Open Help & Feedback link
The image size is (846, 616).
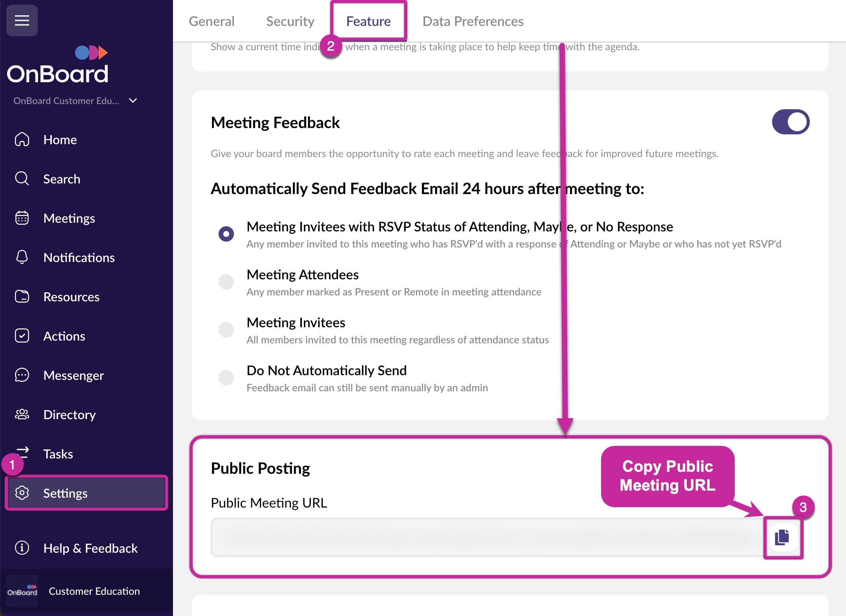(90, 548)
